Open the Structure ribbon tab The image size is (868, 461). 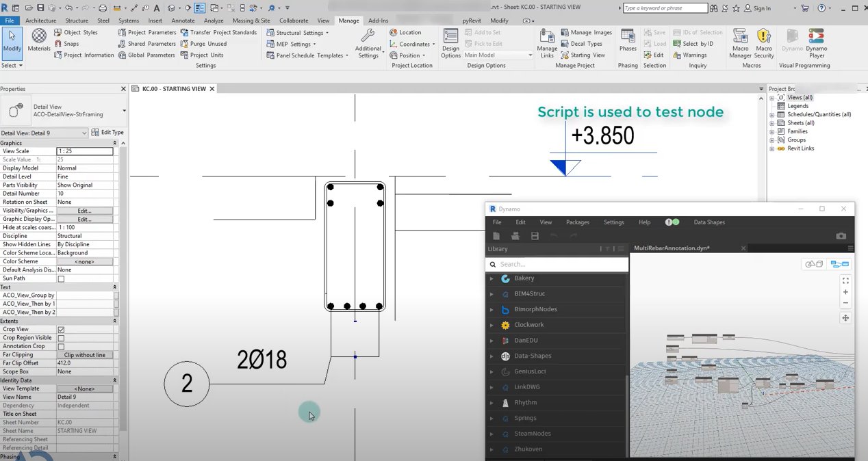coord(77,21)
